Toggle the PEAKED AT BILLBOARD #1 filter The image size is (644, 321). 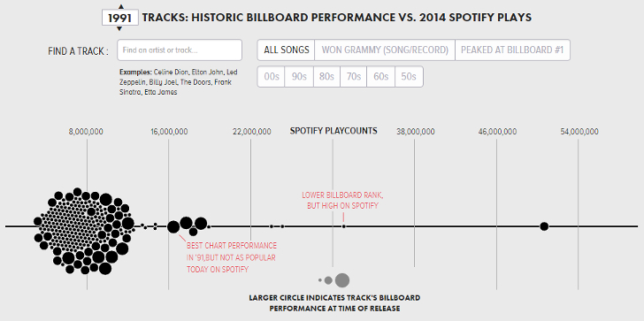point(512,50)
